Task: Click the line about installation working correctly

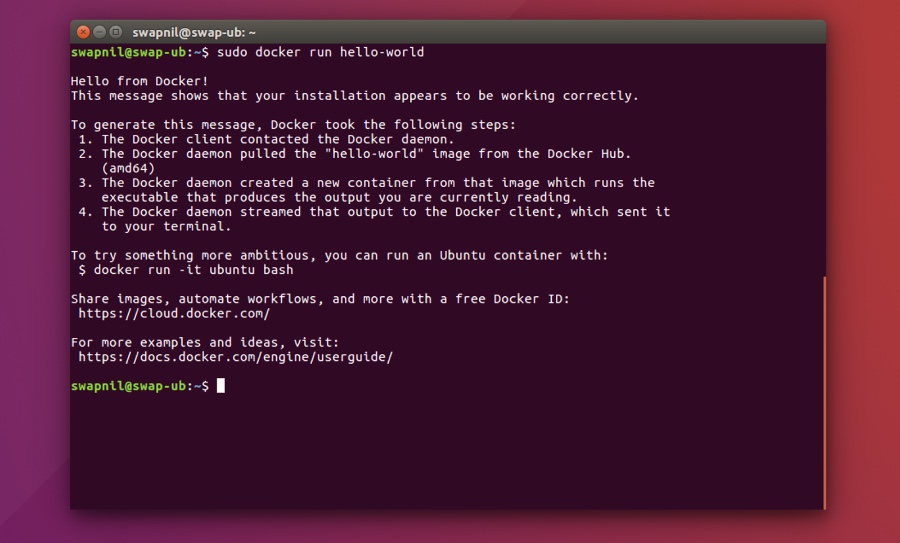Action: [x=355, y=96]
